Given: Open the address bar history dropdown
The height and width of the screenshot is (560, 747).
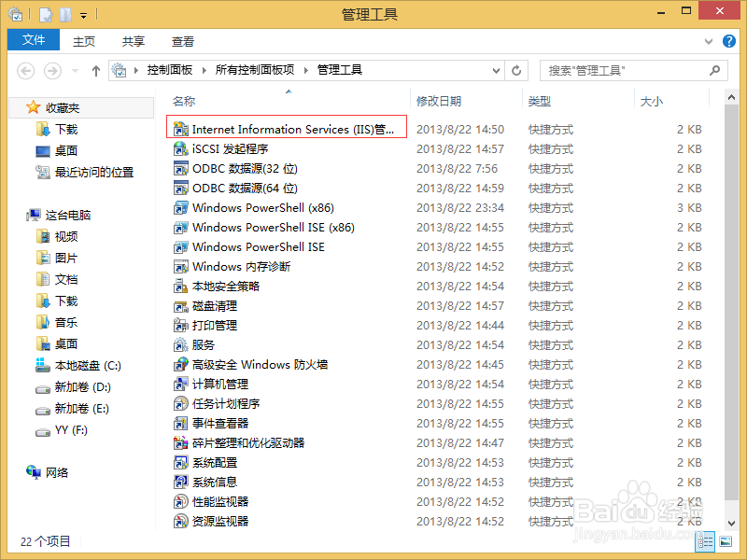Looking at the screenshot, I should click(x=496, y=71).
